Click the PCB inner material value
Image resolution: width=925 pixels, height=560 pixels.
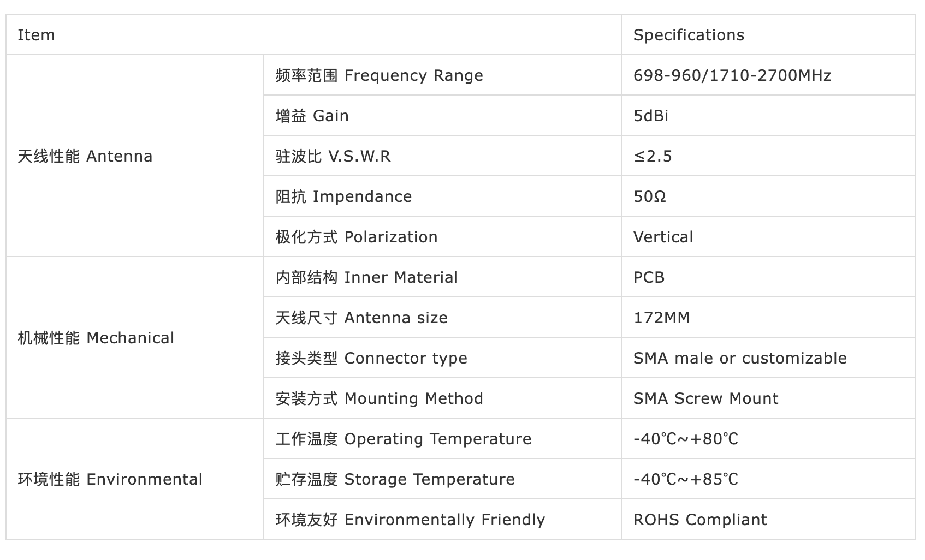649,277
